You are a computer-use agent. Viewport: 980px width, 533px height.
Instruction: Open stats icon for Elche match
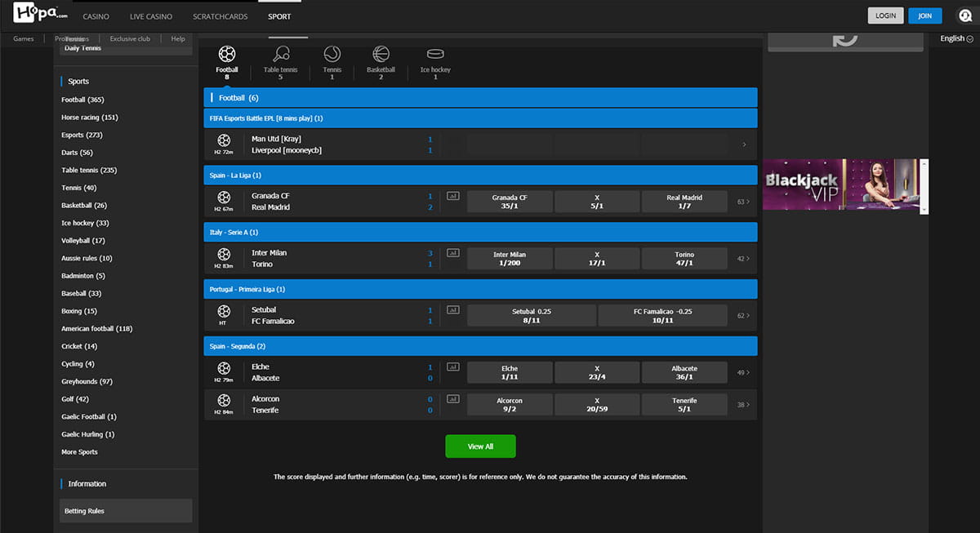click(453, 367)
